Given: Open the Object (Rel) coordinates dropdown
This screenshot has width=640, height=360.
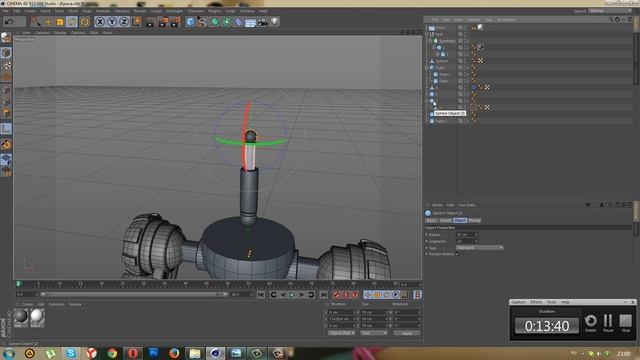Looking at the screenshot, I should pyautogui.click(x=342, y=333).
